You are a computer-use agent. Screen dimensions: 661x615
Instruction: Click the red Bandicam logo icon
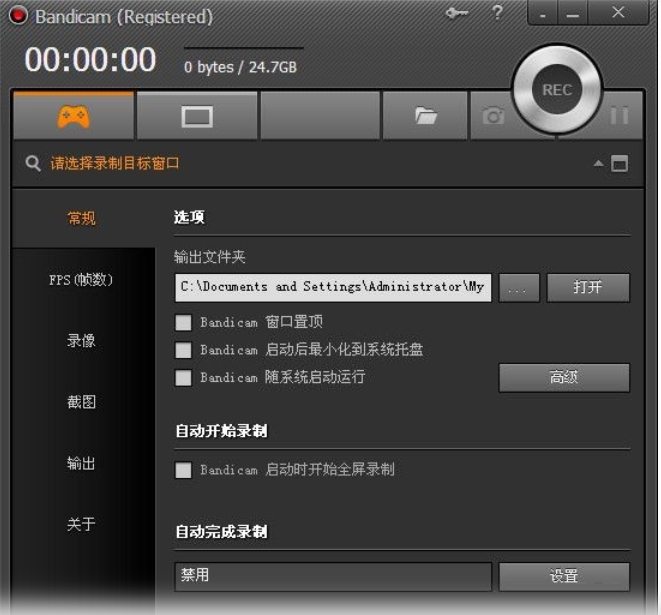coord(18,16)
